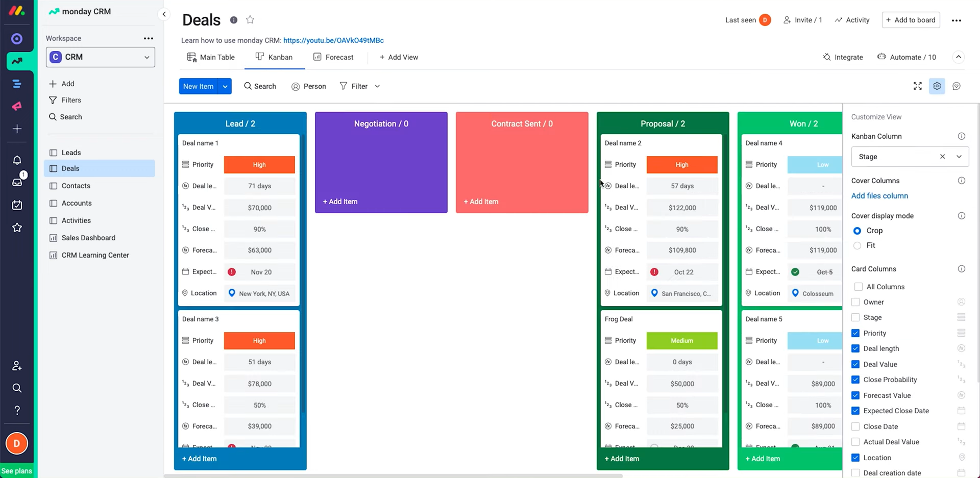
Task: Uncheck the Close Probability column
Action: pos(855,380)
